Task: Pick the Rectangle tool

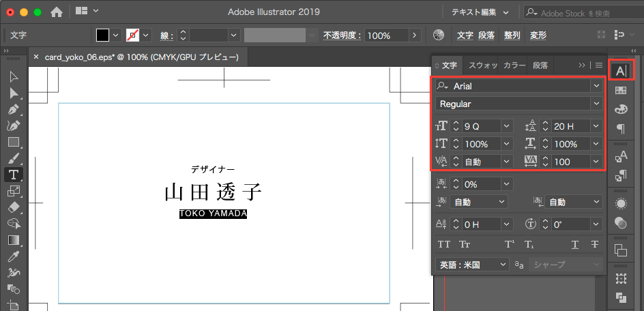Action: coord(13,142)
